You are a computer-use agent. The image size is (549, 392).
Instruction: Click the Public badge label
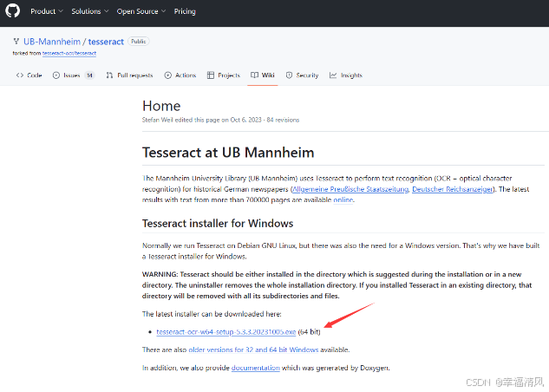(x=139, y=42)
